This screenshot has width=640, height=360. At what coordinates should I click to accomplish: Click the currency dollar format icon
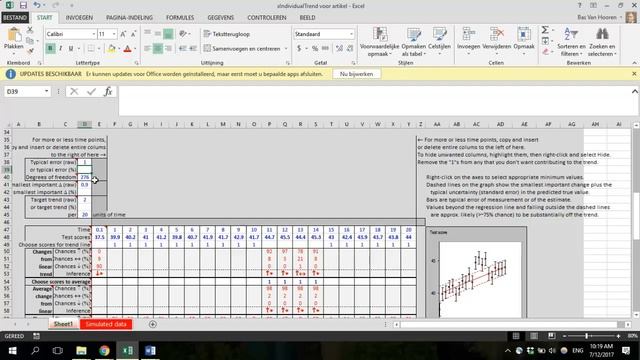coord(299,49)
